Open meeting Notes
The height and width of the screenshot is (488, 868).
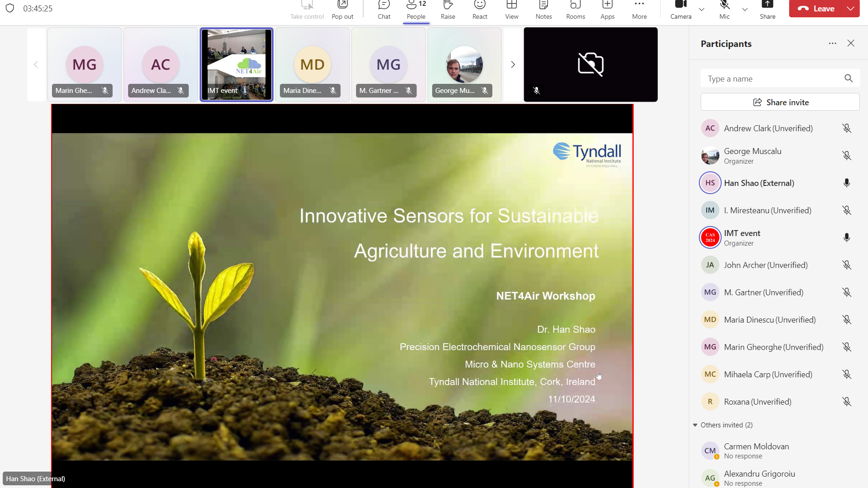(543, 10)
